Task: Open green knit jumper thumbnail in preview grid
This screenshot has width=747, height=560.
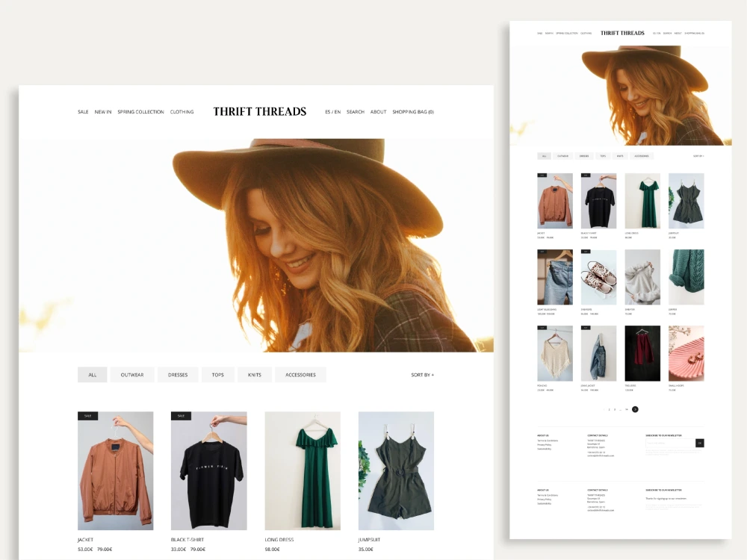Action: tap(686, 277)
